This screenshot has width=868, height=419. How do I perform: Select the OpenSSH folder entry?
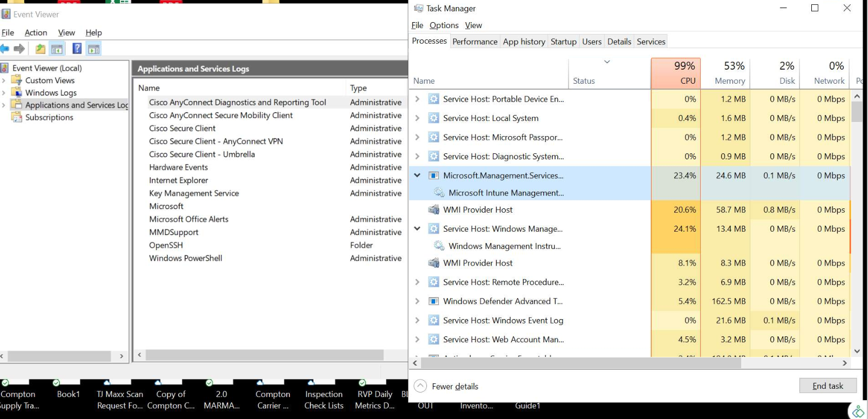pyautogui.click(x=166, y=245)
